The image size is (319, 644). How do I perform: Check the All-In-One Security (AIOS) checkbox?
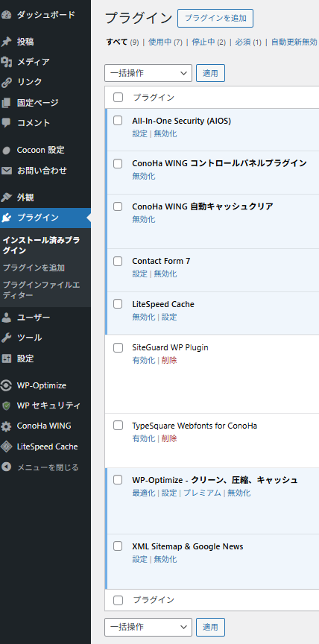[118, 121]
